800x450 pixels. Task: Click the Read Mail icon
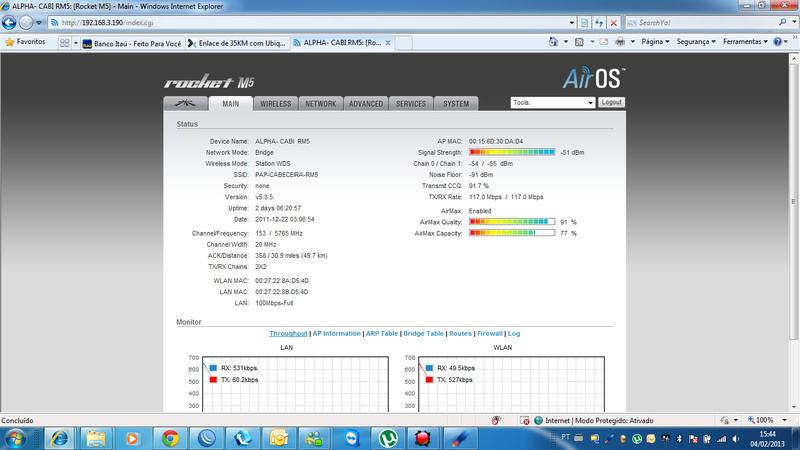click(x=604, y=42)
